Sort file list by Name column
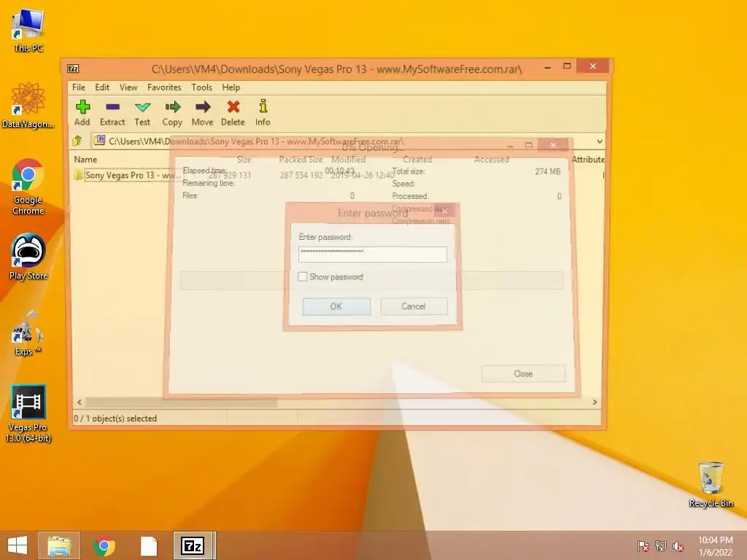The height and width of the screenshot is (560, 747). pyautogui.click(x=86, y=160)
